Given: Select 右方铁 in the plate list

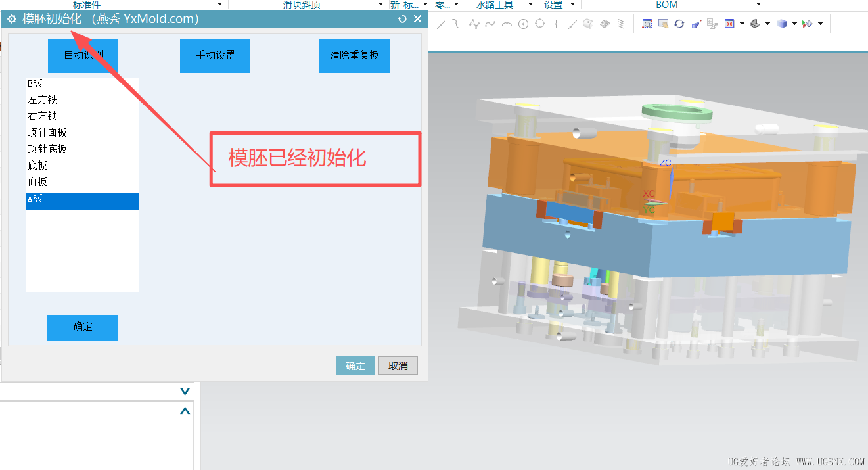Looking at the screenshot, I should (x=83, y=116).
